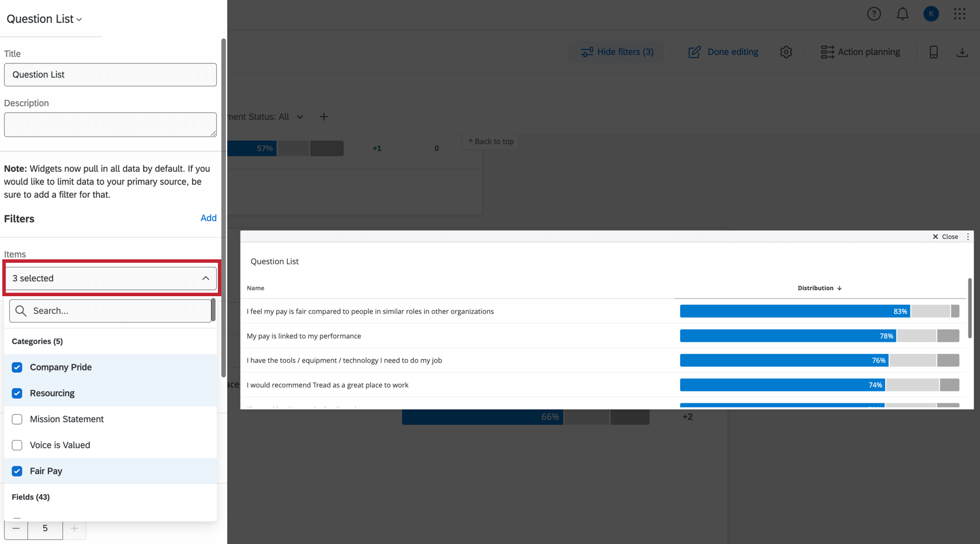The image size is (980, 544).
Task: Open the notifications bell
Action: (902, 13)
